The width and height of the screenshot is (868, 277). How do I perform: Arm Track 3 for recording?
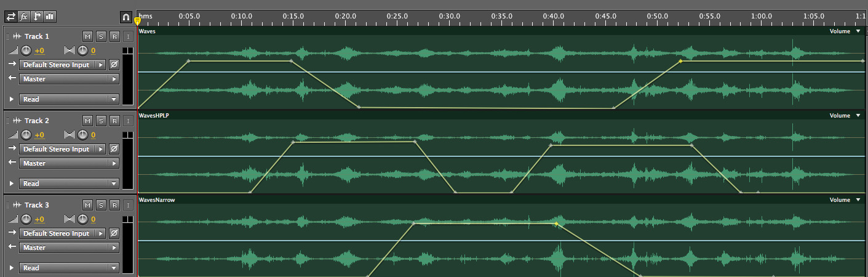pos(114,205)
